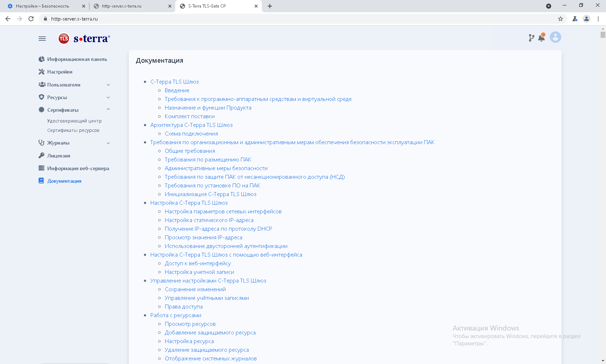Screen dimensions: 606x364
Task: Expand the Ресурсы submenu chevron
Action: [x=108, y=97]
